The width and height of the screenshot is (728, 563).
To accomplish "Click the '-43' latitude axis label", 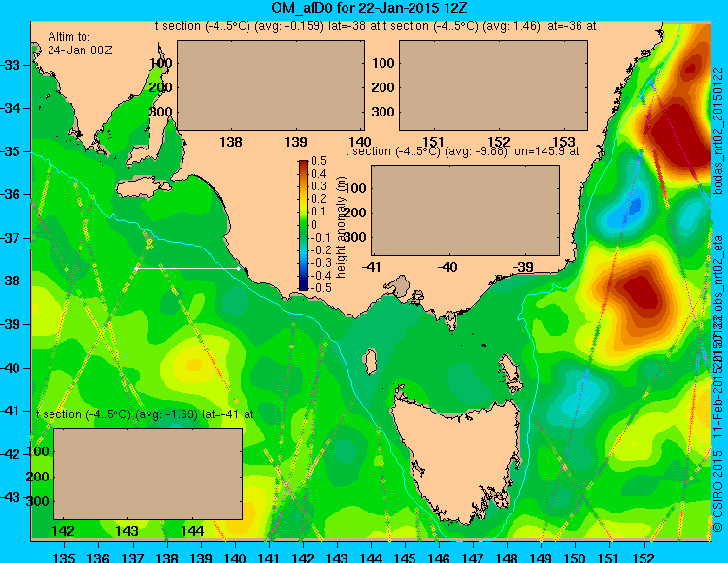I will pos(11,497).
